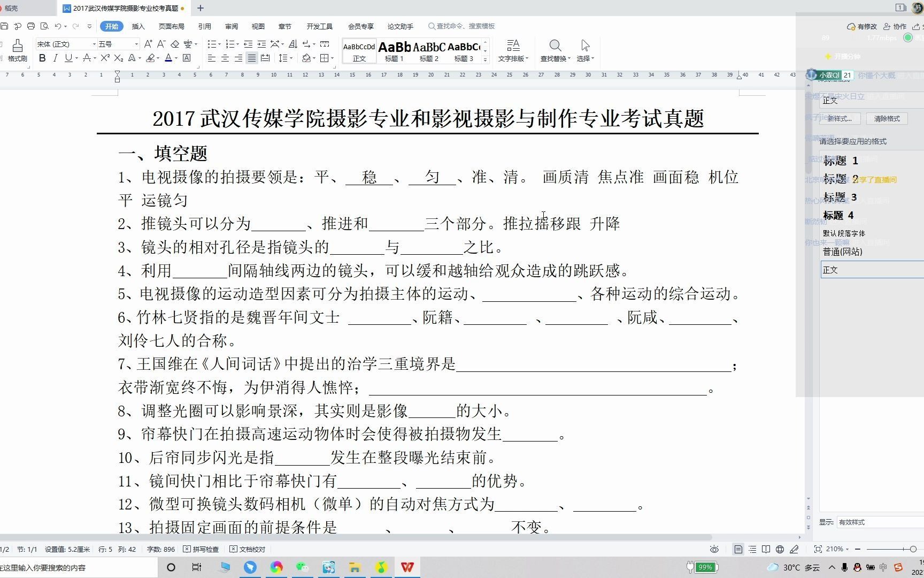Open the 开发工具 (Developer) tab
Image resolution: width=924 pixels, height=578 pixels.
pyautogui.click(x=320, y=26)
